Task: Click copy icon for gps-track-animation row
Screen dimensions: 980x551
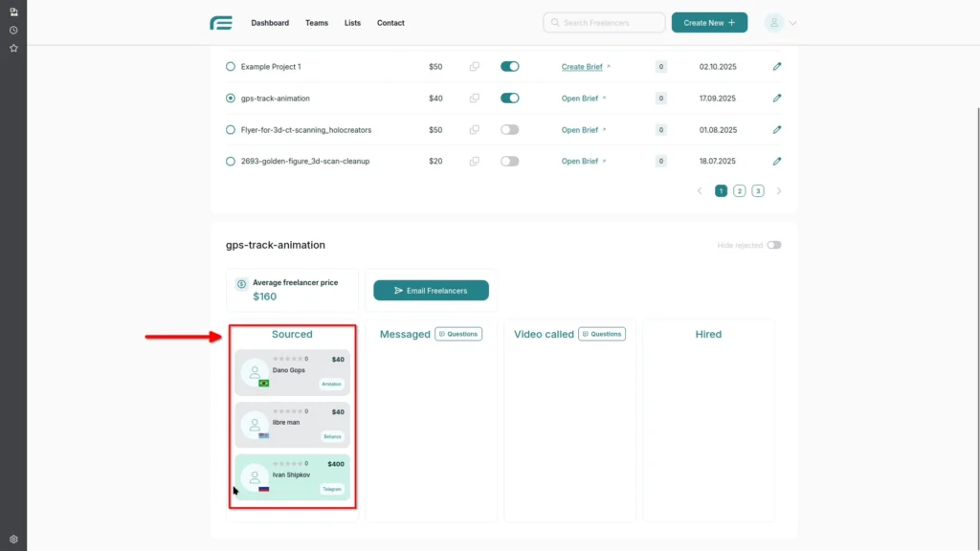Action: 474,99
